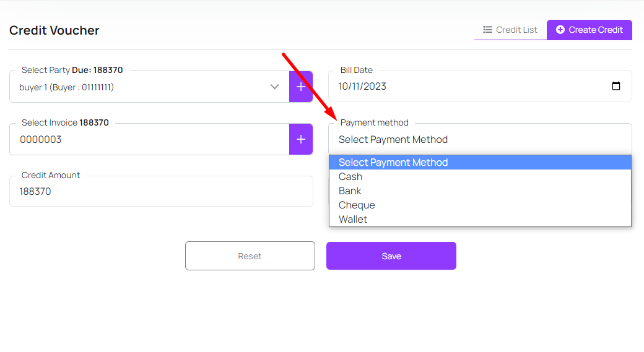Switch to the Credit List tab
This screenshot has width=644, height=352.
pos(510,30)
